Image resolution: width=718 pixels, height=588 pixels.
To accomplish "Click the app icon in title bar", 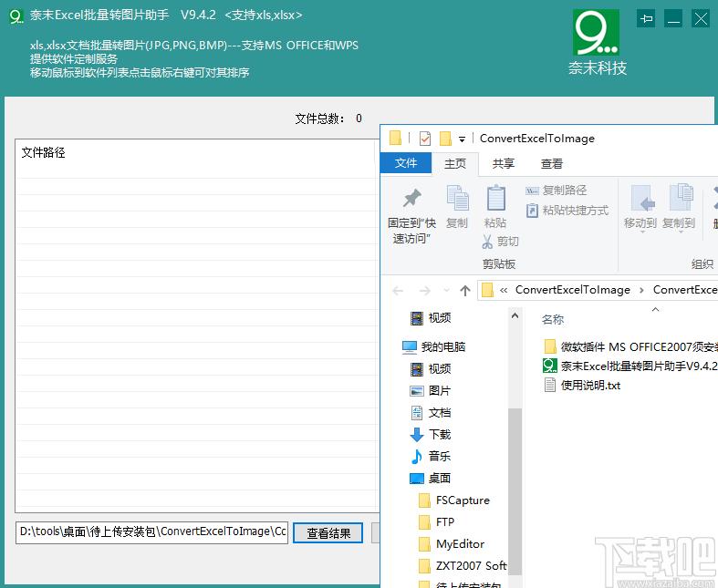I will (x=16, y=16).
